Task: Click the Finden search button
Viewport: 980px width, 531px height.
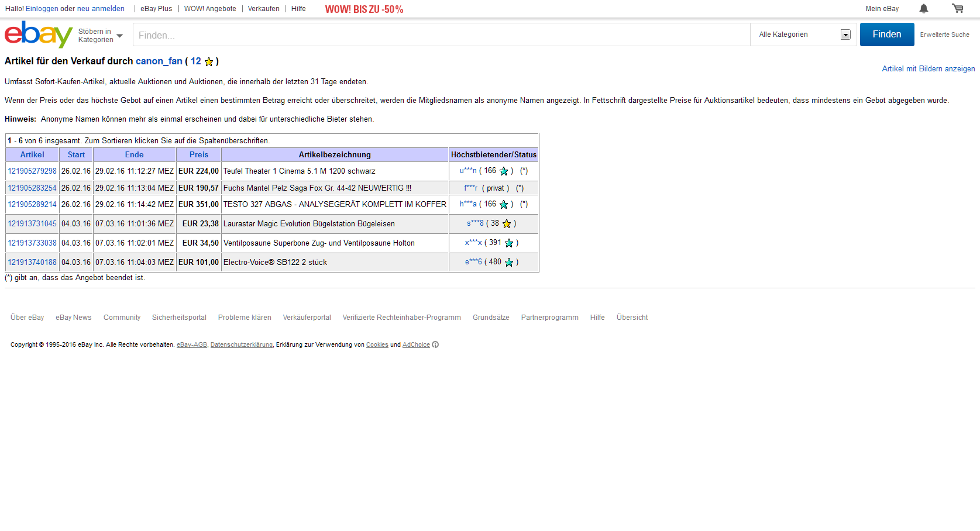Action: coord(887,35)
